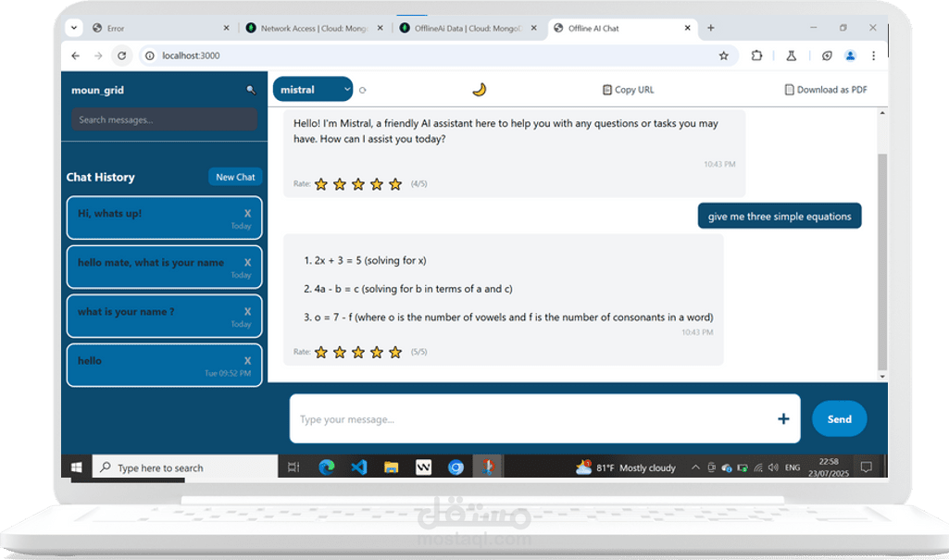
Task: Close the Error browser tab
Action: pos(226,28)
